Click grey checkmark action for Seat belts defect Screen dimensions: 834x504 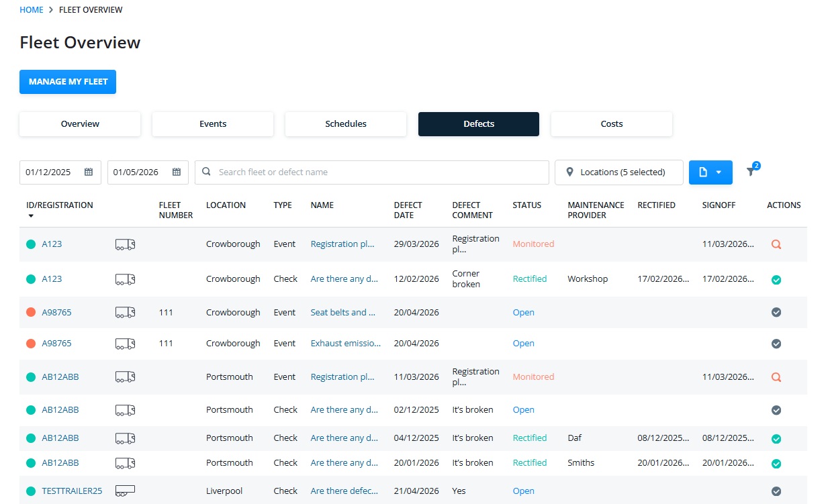click(776, 313)
